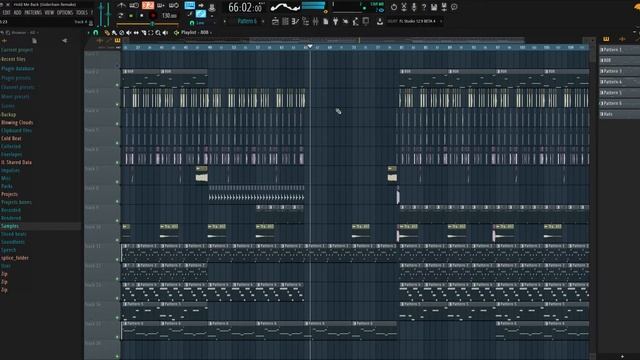Toggle the blue link/multilink controllers icon
This screenshot has width=640, height=360.
(201, 14)
